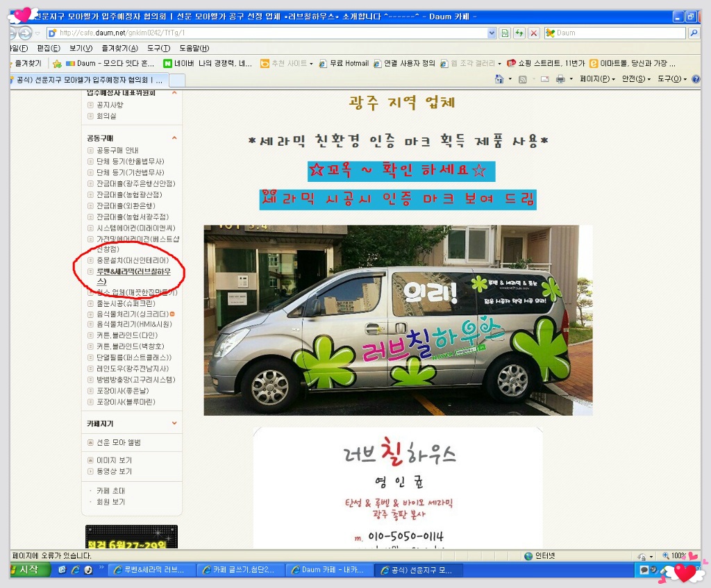Image resolution: width=711 pixels, height=588 pixels.
Task: Collapse the 공동구매 sidebar section
Action: coord(174,138)
